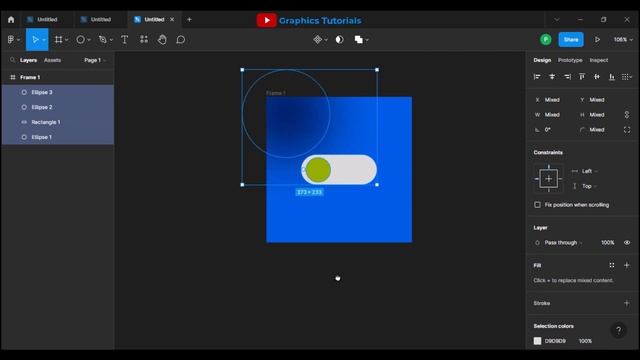Open shape tools dropdown arrow

point(89,40)
